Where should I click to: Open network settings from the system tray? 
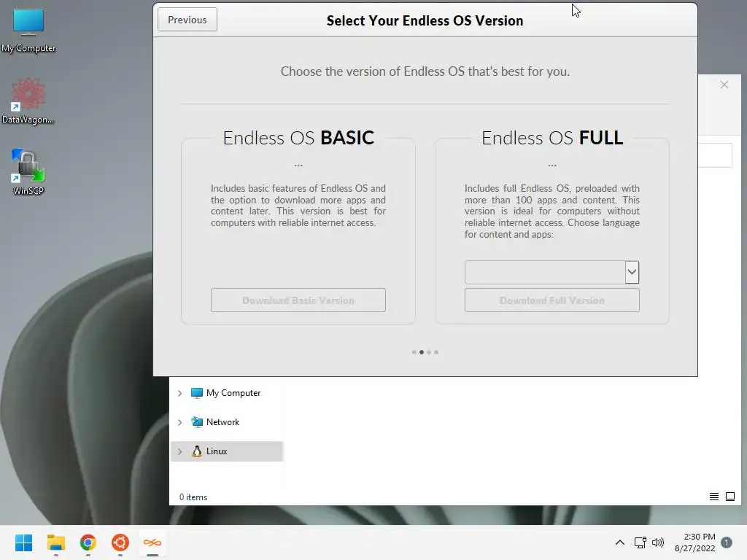(x=640, y=542)
